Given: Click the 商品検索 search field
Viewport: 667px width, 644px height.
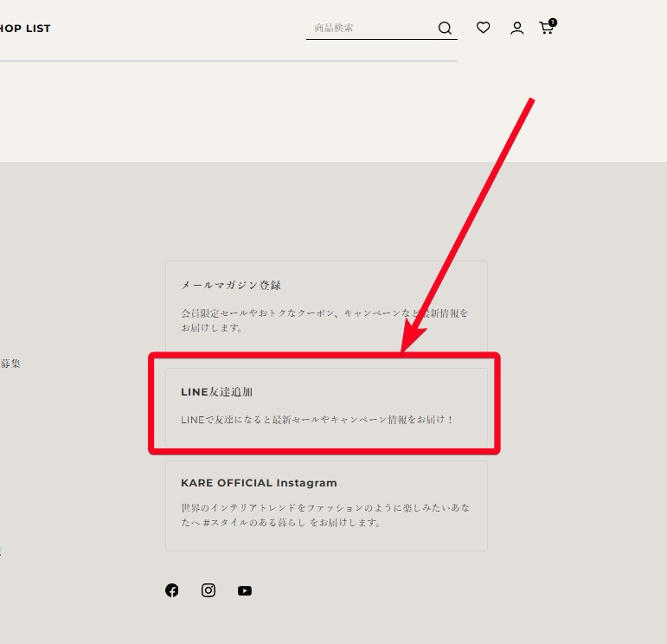Looking at the screenshot, I should (370, 28).
